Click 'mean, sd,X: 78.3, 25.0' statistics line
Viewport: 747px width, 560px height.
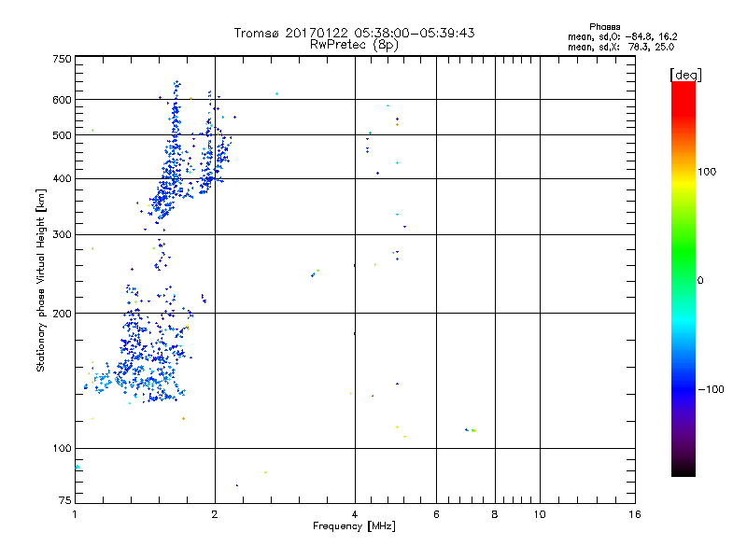[x=621, y=47]
